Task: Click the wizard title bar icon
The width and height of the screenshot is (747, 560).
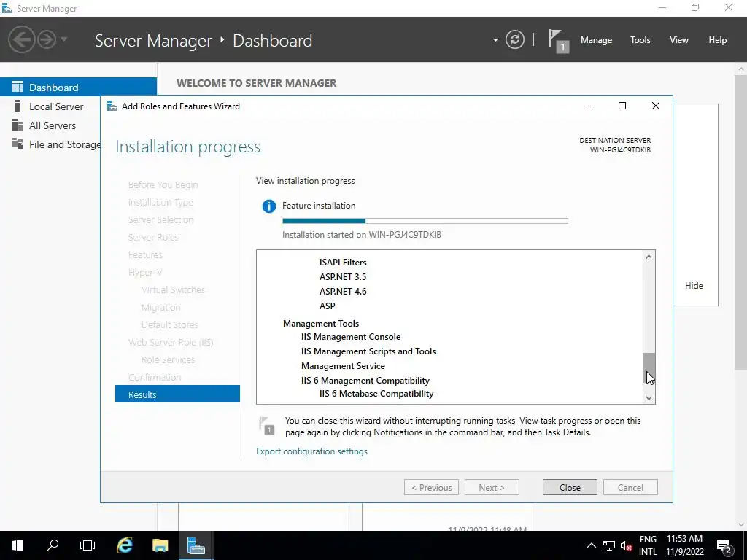Action: tap(112, 106)
